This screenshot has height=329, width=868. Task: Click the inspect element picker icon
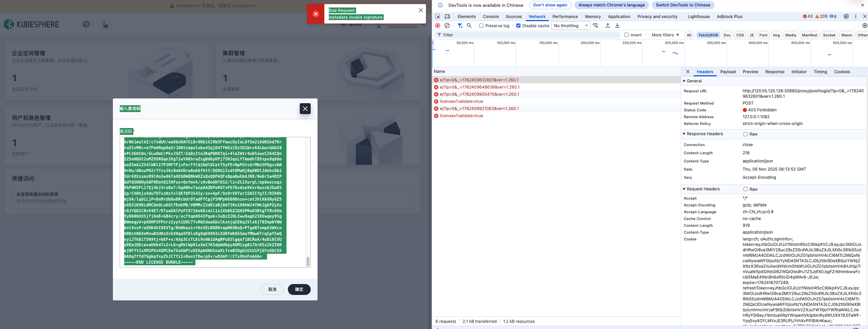click(x=438, y=16)
